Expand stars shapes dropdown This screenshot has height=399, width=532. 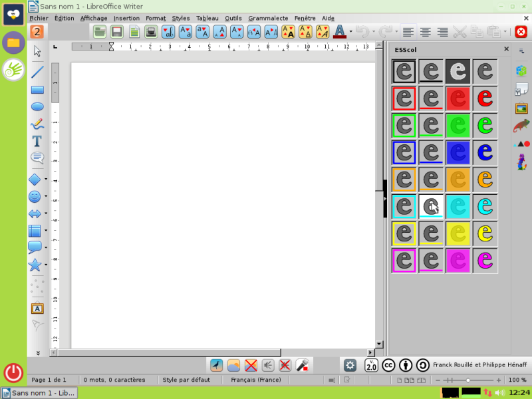pos(46,265)
